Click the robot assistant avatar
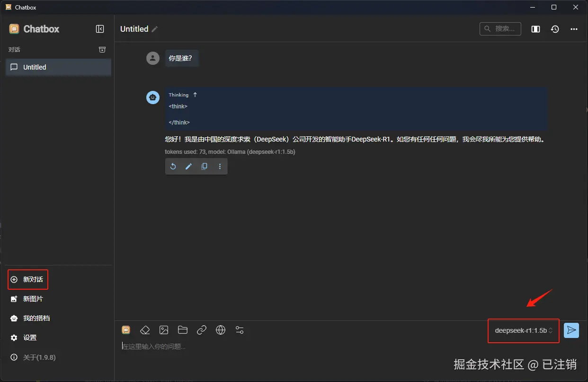This screenshot has width=588, height=382. point(153,97)
